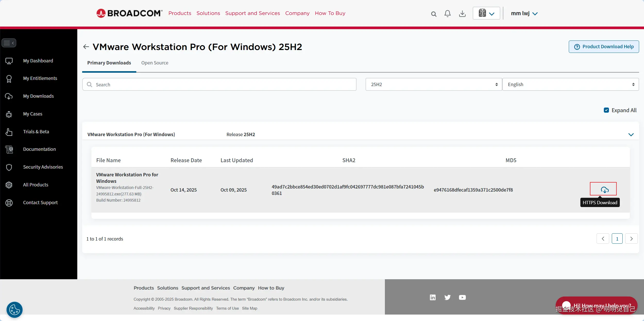Viewport: 644px width, 321px height.
Task: Open the 25H2 version dropdown
Action: (434, 84)
